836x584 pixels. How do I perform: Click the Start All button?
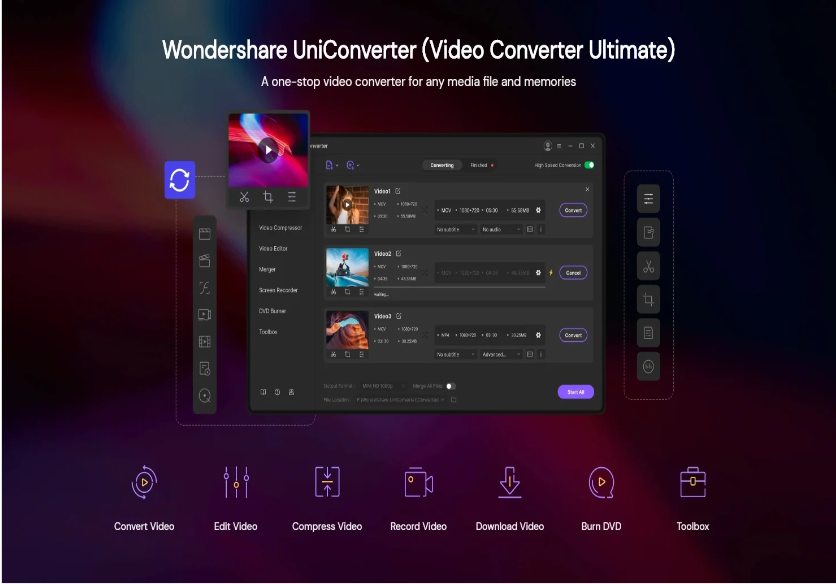[576, 392]
